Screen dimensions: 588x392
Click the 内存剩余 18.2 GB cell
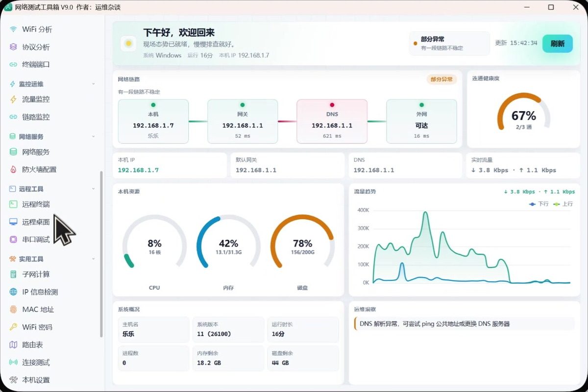[228, 358]
